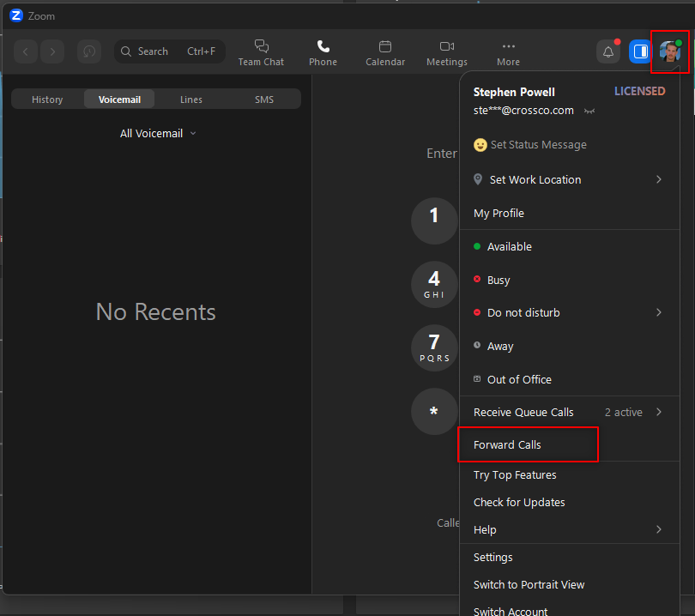Viewport: 695px width, 616px height.
Task: Set status to Busy
Action: tap(570, 280)
